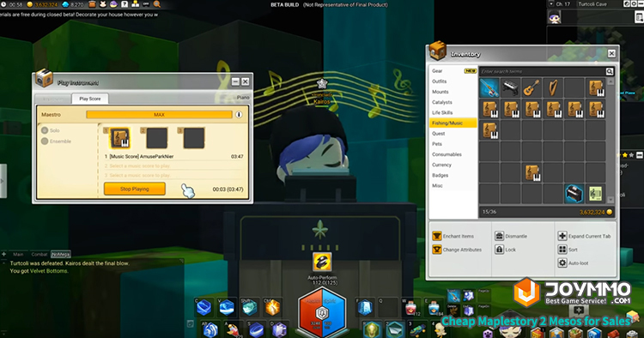
Task: Click the music score in slot 1
Action: pos(120,138)
